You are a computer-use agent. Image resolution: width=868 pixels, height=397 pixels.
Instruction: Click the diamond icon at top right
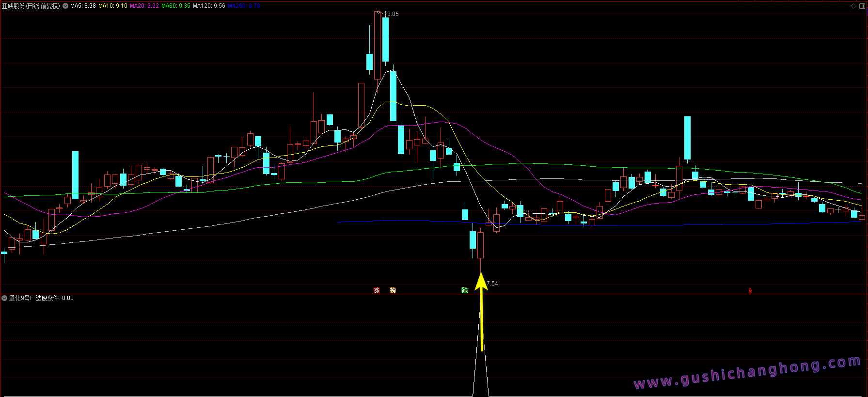click(853, 6)
